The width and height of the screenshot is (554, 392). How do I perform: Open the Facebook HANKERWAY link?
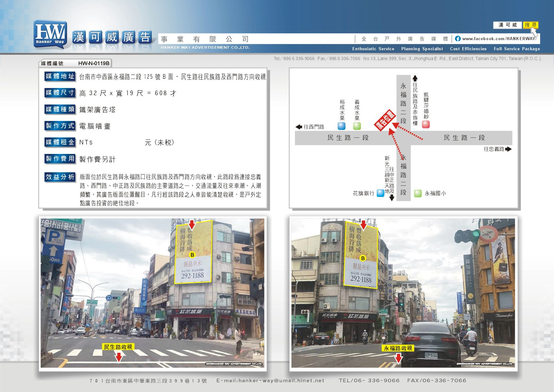(x=499, y=39)
